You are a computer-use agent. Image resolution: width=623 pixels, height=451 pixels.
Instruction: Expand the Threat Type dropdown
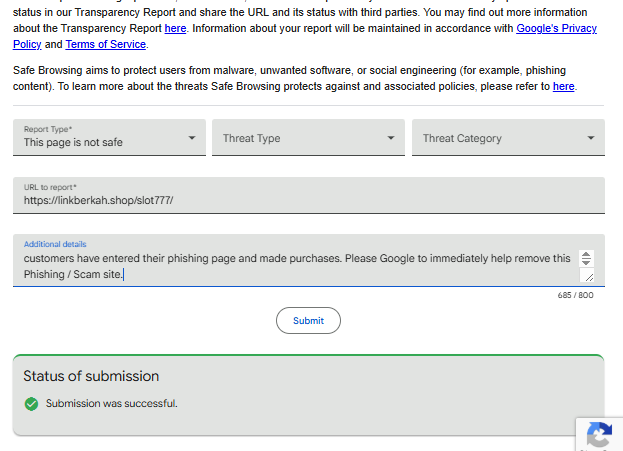click(308, 138)
